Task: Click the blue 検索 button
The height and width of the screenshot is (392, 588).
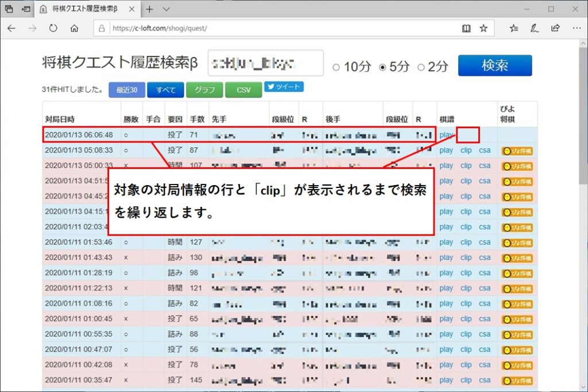Action: coord(495,66)
